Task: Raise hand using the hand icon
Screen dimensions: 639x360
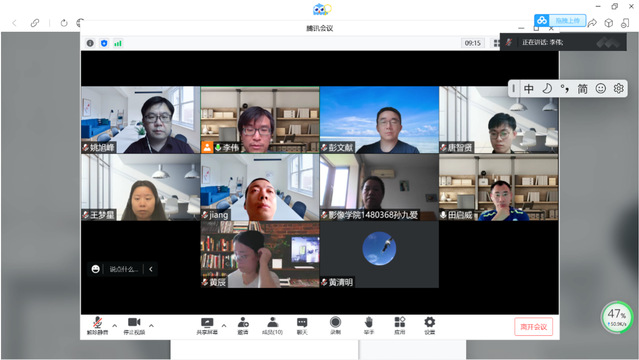Action: tap(369, 326)
